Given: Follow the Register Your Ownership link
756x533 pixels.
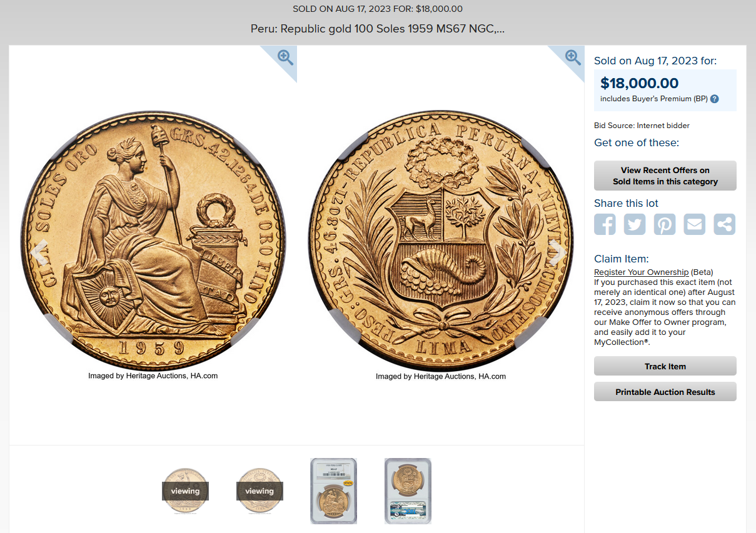Looking at the screenshot, I should pyautogui.click(x=642, y=272).
